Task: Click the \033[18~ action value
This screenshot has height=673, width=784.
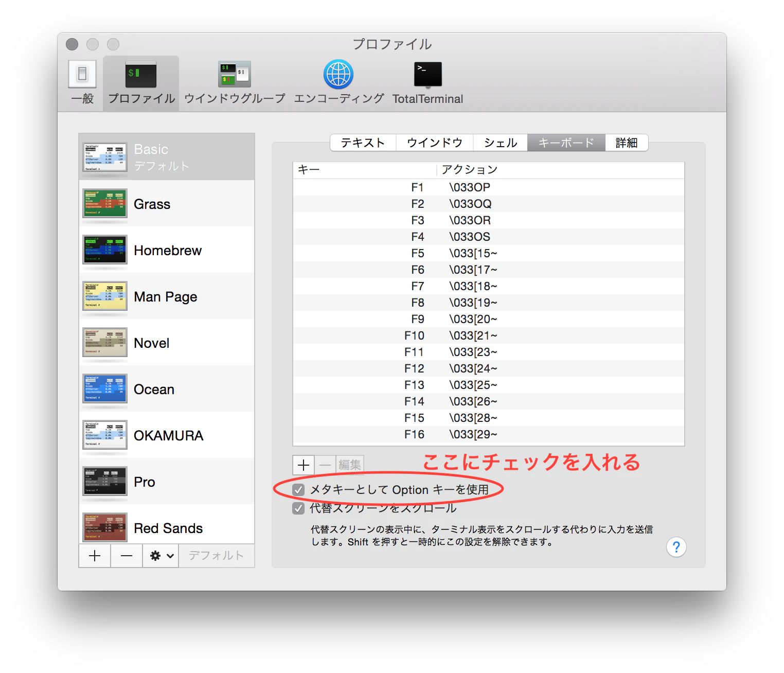Action: tap(473, 286)
